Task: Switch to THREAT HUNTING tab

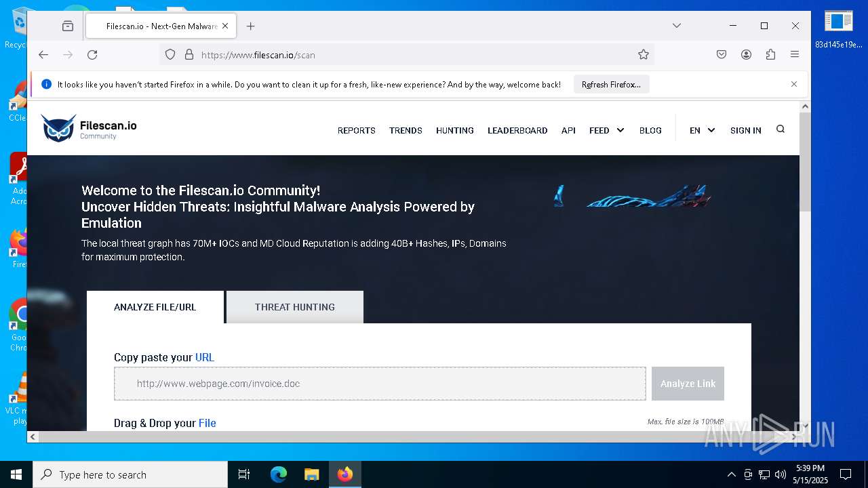Action: coord(295,307)
